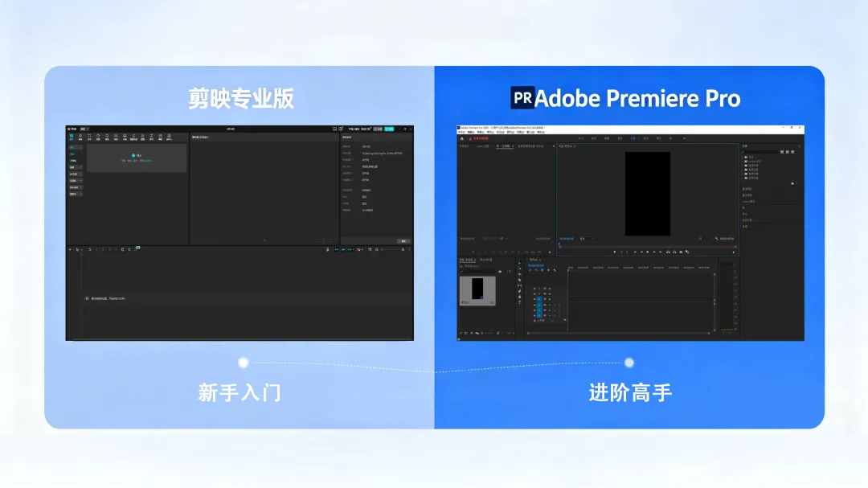868x488 pixels.
Task: Select the Razor tool
Action: click(x=519, y=280)
